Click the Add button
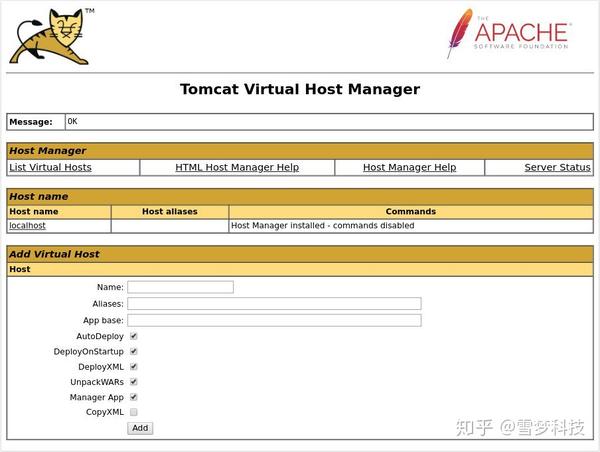Image resolution: width=600 pixels, height=452 pixels. [140, 428]
